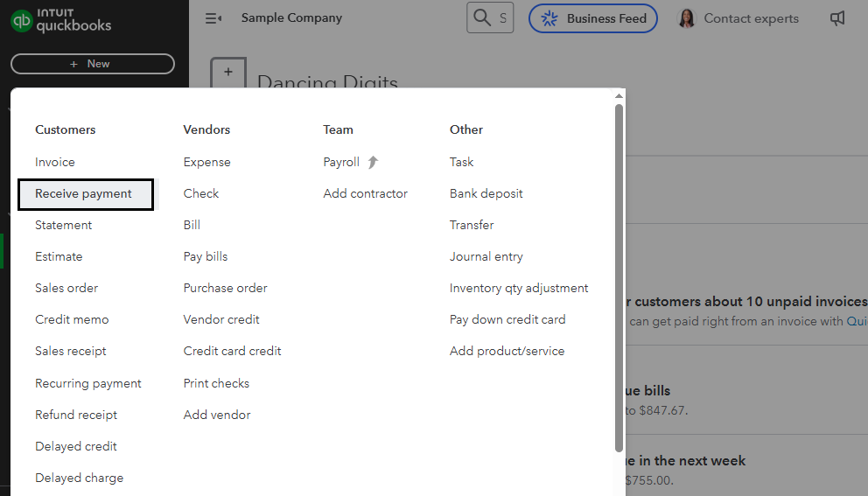Click the Team column heading
The height and width of the screenshot is (496, 868).
point(339,130)
